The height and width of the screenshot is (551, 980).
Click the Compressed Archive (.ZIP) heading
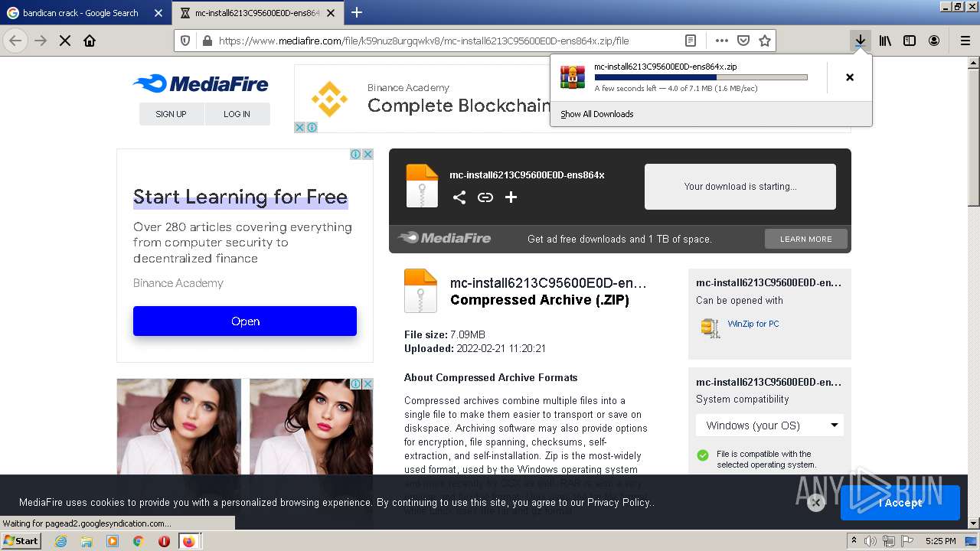tap(540, 300)
